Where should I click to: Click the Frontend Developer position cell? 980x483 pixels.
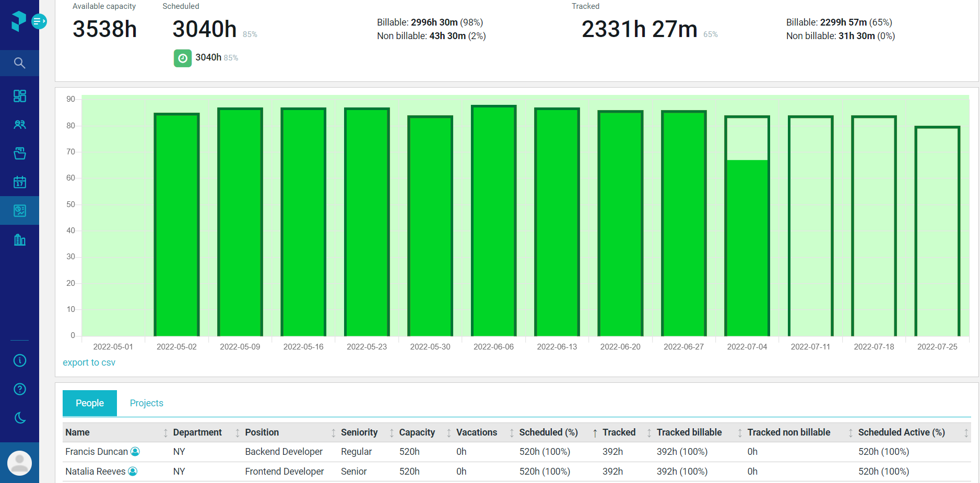point(285,472)
